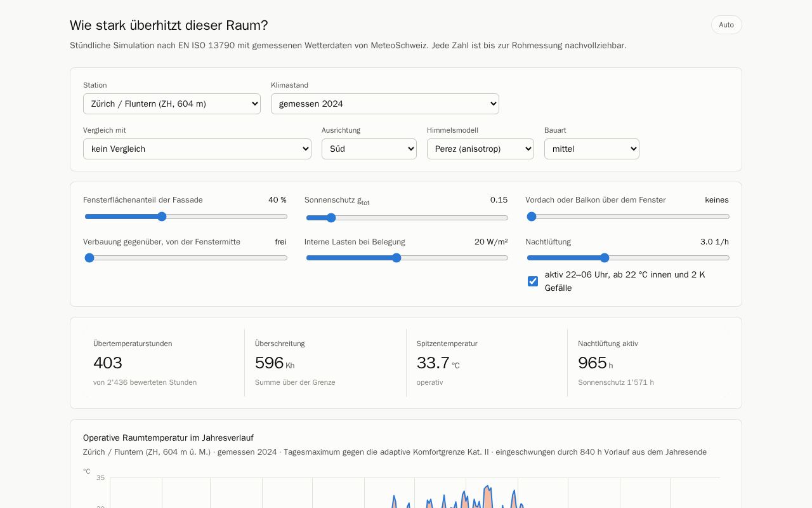Click the '3.0 1/h' Nachtlüftung value
812x508 pixels.
pos(714,242)
